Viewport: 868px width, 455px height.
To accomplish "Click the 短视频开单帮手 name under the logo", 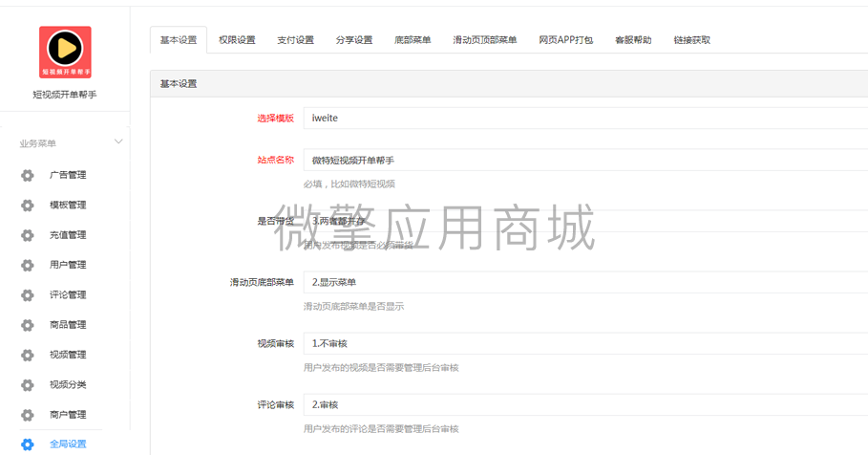I will 65,95.
